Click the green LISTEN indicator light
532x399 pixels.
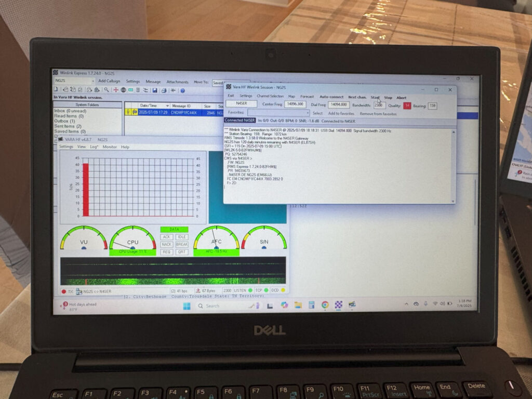point(250,290)
